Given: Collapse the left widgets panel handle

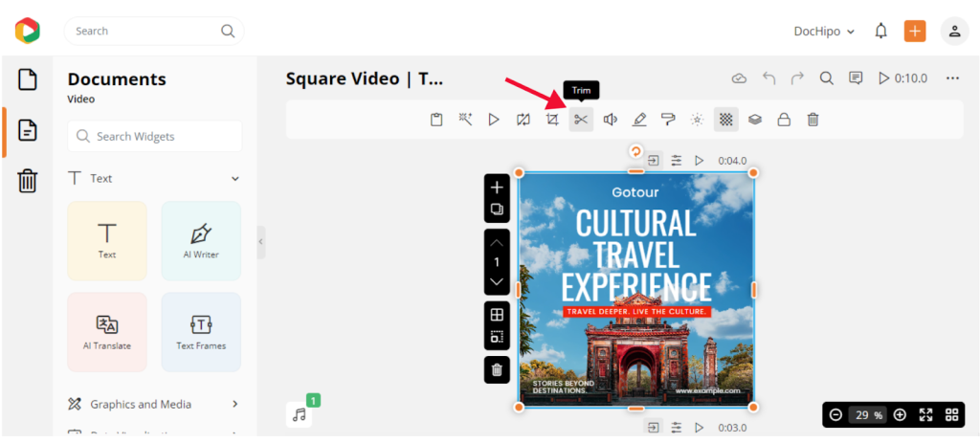Looking at the screenshot, I should point(261,242).
